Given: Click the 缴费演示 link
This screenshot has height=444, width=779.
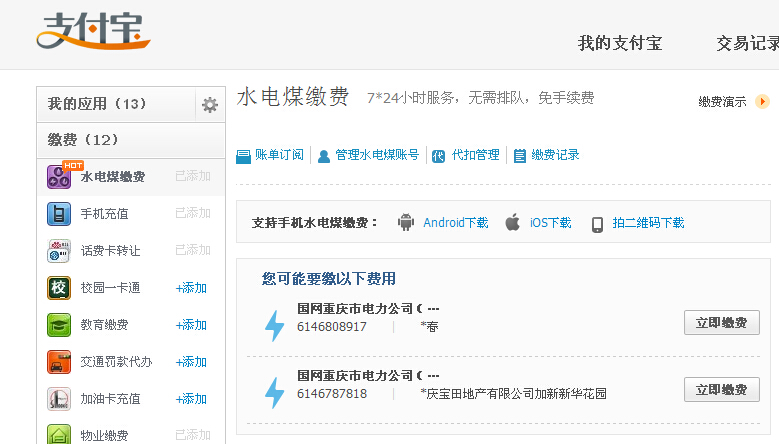Looking at the screenshot, I should tap(722, 102).
